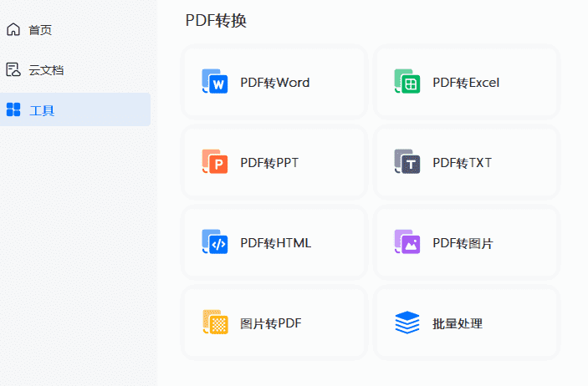Click the PDF转HTML label
The image size is (588, 386).
[276, 243]
